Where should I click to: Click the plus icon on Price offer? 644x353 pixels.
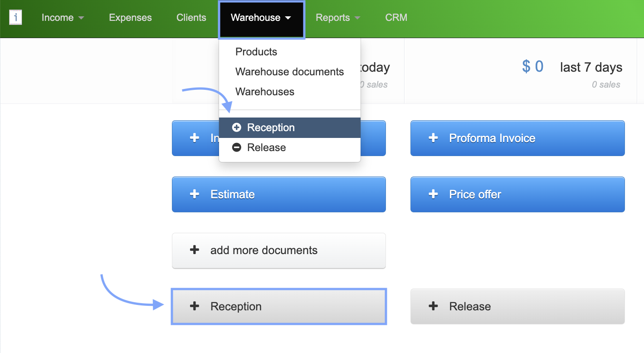pyautogui.click(x=433, y=194)
